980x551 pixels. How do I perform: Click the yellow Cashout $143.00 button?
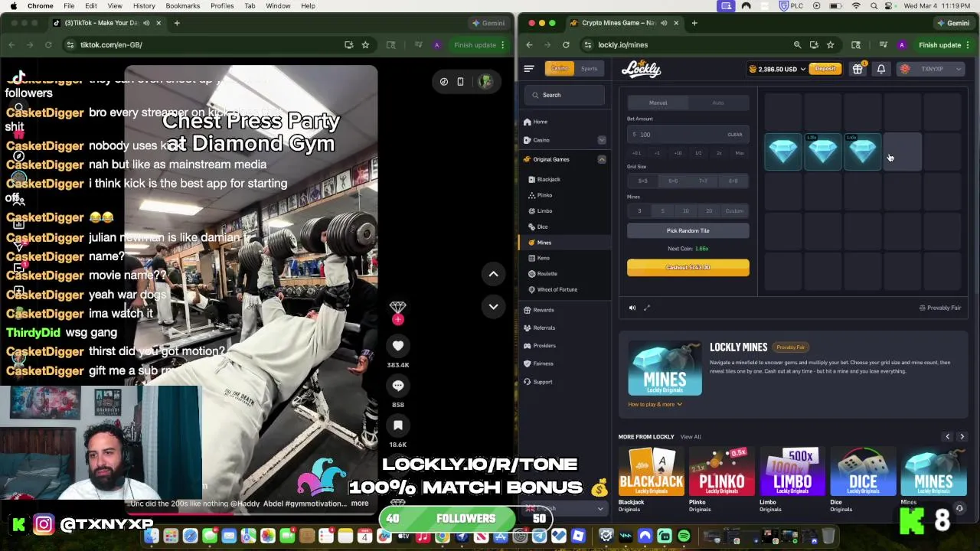click(688, 267)
